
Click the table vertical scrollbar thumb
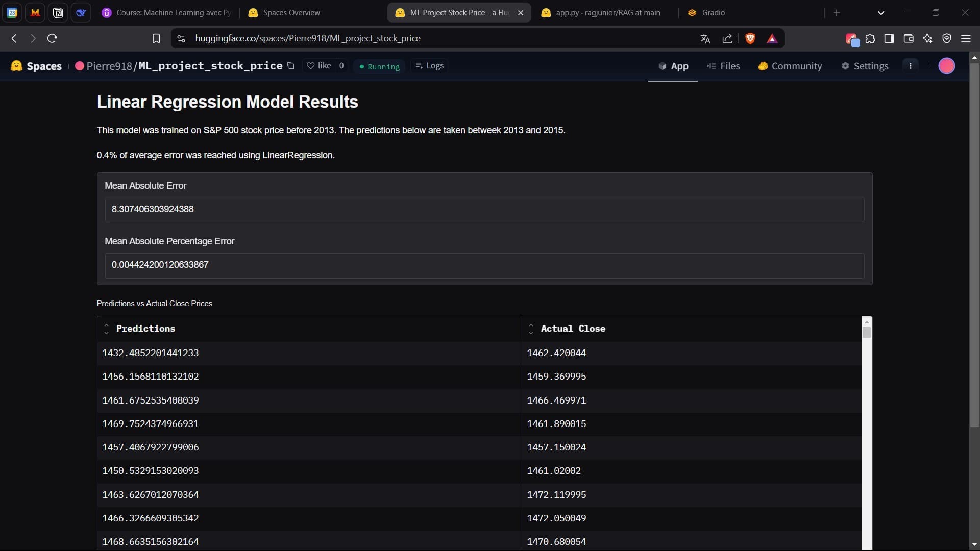click(867, 333)
